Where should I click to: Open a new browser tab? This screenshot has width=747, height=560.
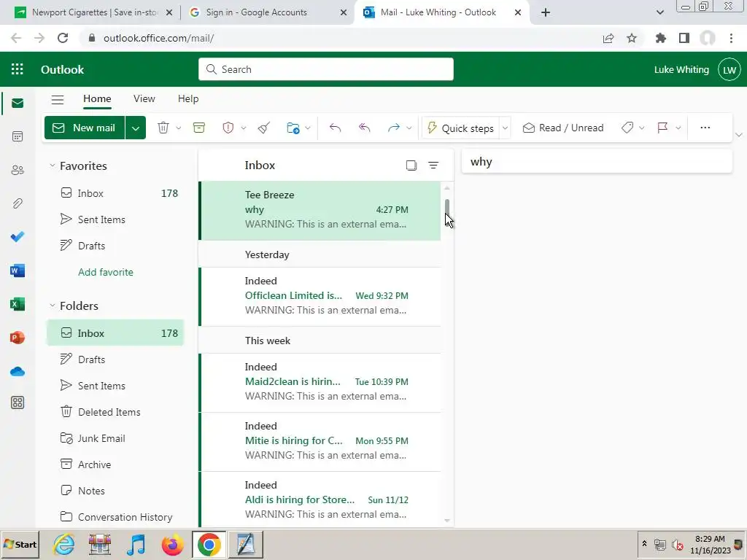546,12
